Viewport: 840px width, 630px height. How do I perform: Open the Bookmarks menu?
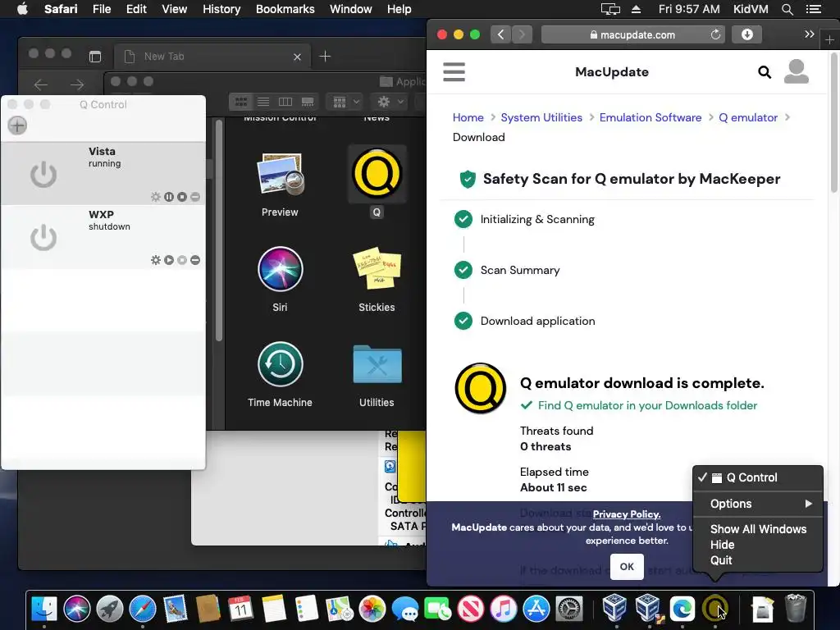click(285, 9)
